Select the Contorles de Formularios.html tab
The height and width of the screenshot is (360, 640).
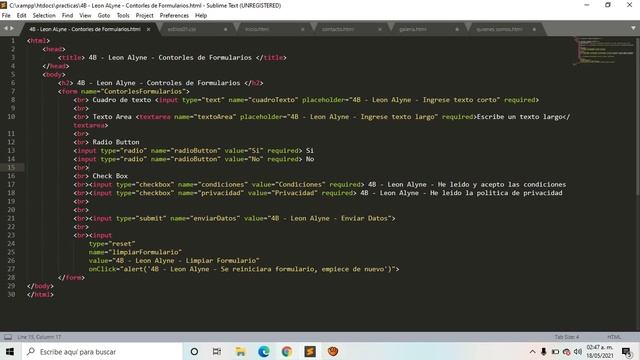click(85, 29)
